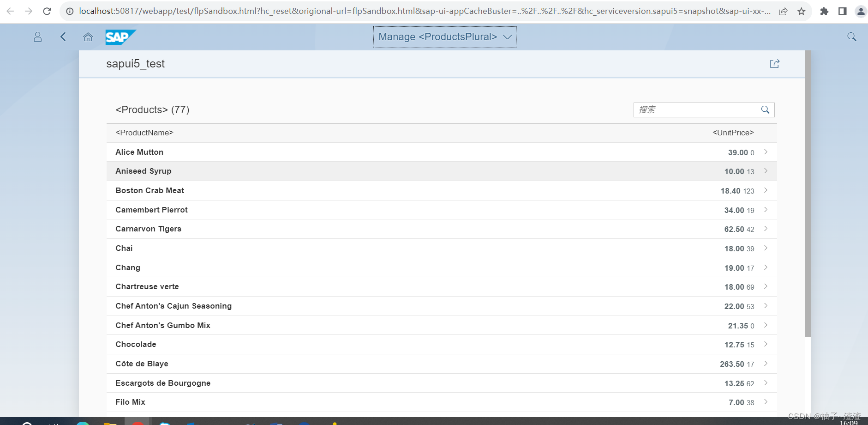Click the vertical scrollbar beside the list
Screen dimensions: 868x425
click(x=808, y=185)
